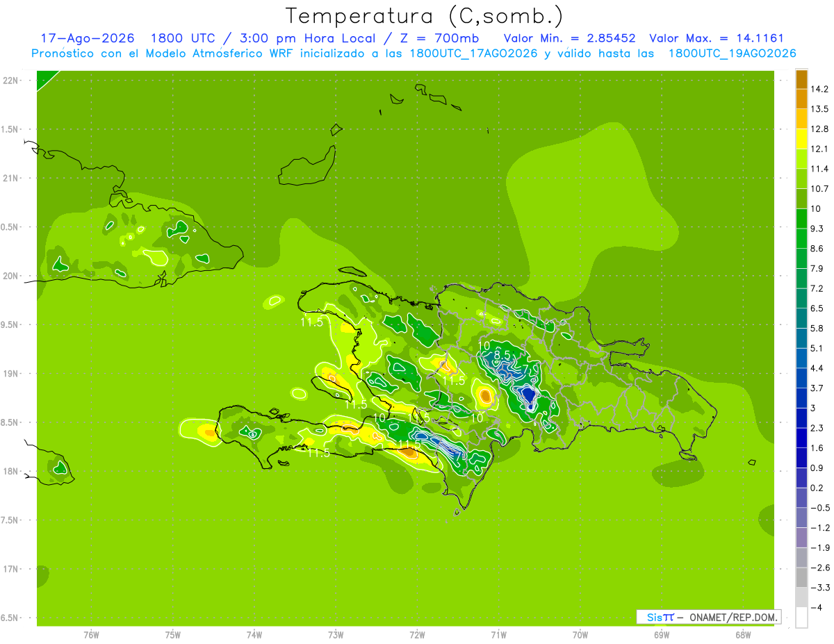Screen dimensions: 834x644
Task: Click the 4.4 value on the color scale
Action: pyautogui.click(x=817, y=368)
